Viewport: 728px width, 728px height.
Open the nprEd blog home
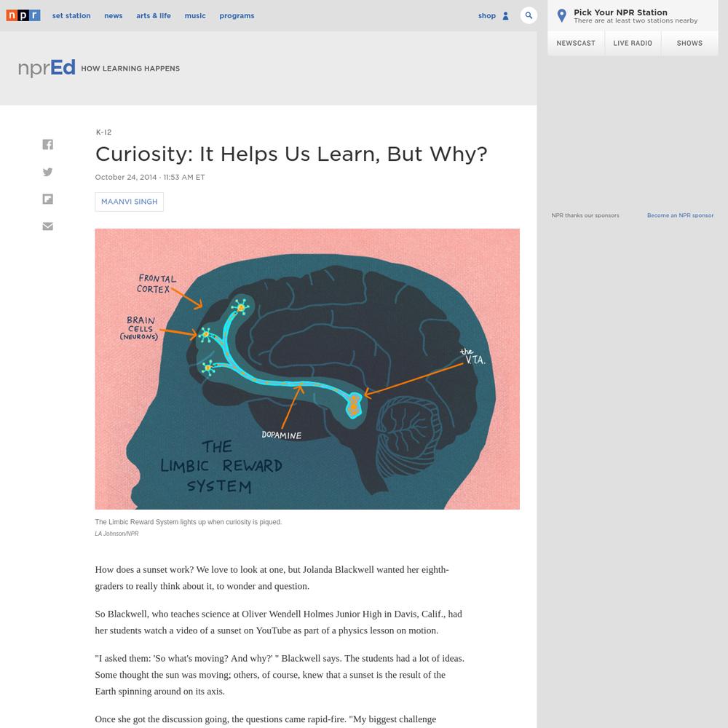(x=47, y=68)
